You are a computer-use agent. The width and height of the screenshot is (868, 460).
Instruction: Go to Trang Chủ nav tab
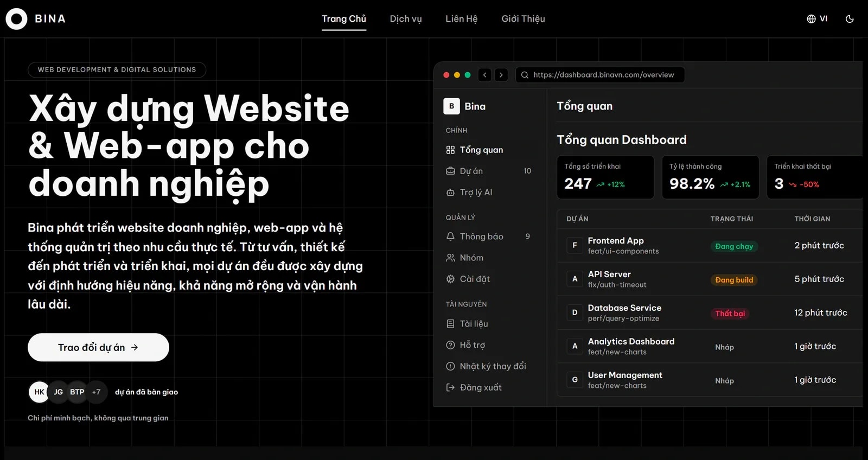coord(344,19)
